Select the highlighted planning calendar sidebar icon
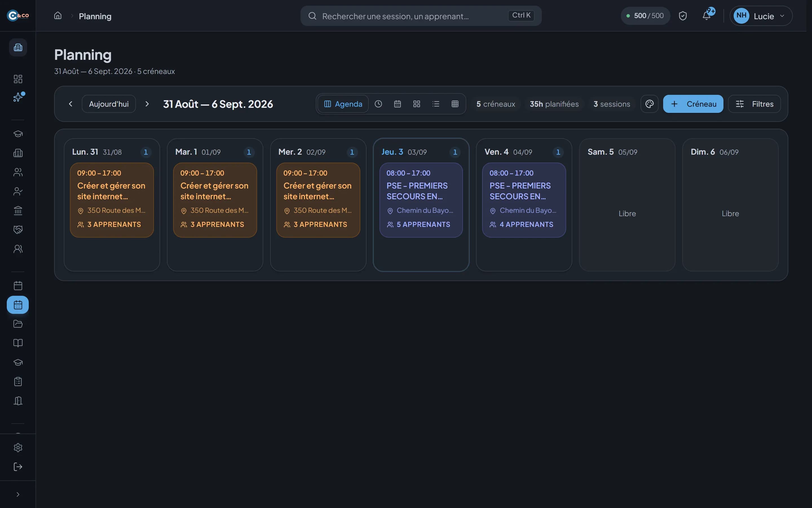 tap(18, 305)
